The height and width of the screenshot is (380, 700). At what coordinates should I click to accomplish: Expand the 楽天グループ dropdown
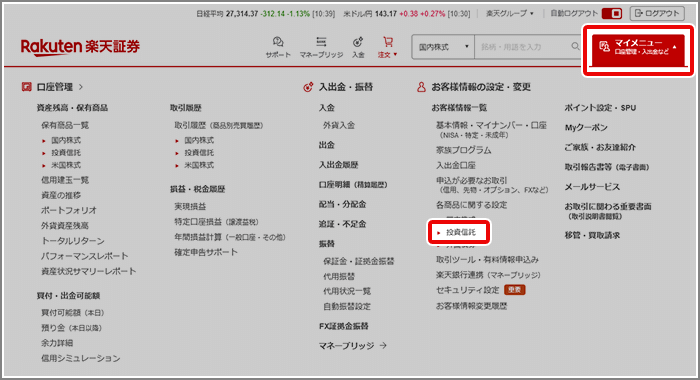pyautogui.click(x=509, y=13)
